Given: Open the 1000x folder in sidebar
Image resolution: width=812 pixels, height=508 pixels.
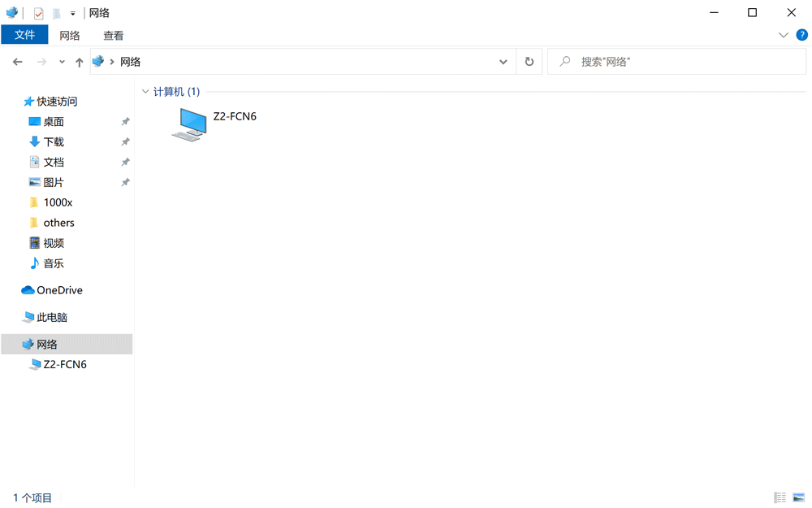Looking at the screenshot, I should pos(58,202).
